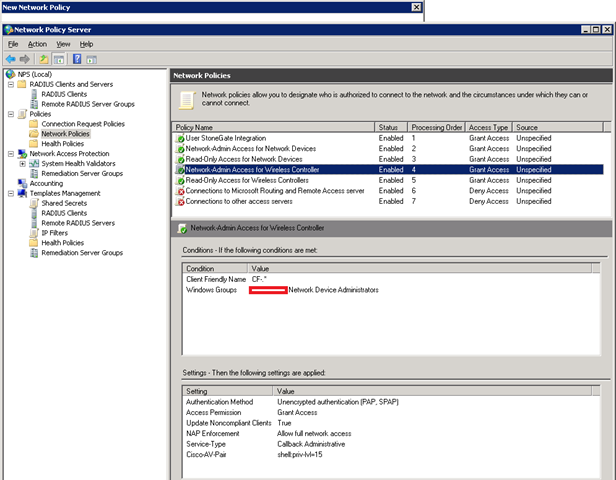Click the blue Help toolbar icon

[76, 59]
